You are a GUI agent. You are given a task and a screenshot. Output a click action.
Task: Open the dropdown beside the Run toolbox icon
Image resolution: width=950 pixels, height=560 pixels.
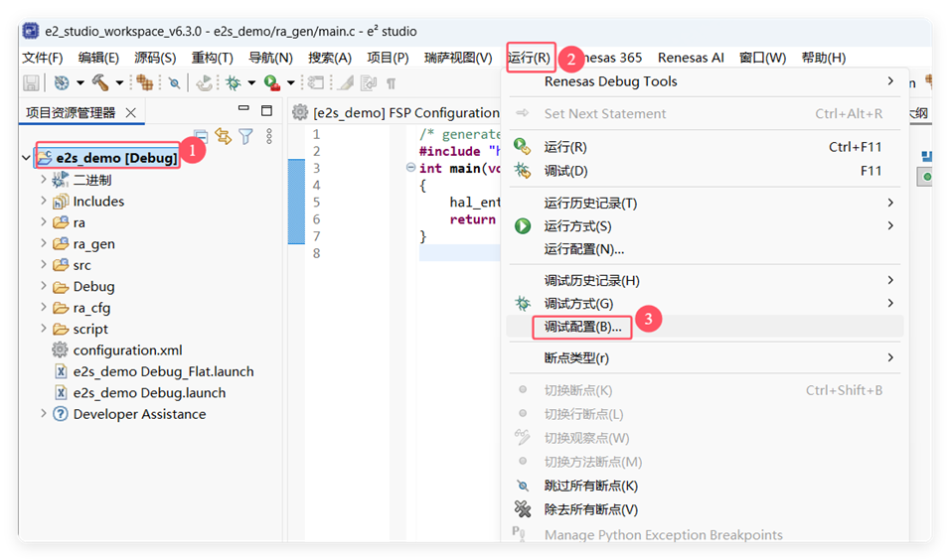[290, 83]
